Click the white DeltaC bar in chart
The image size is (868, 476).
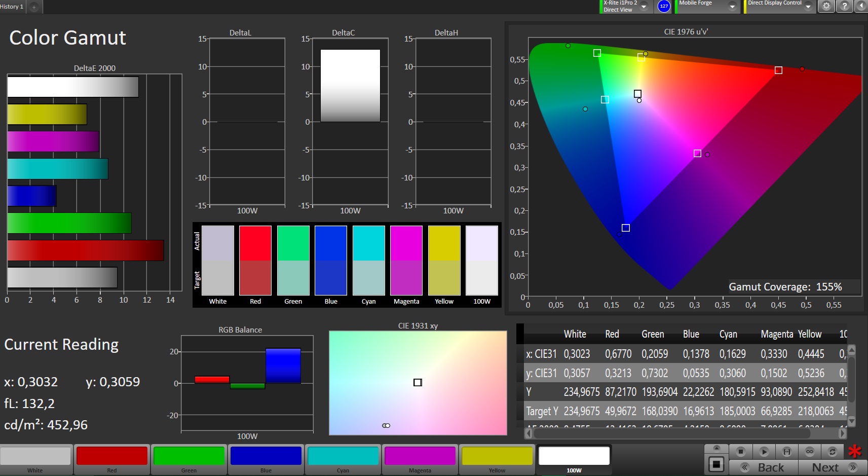pyautogui.click(x=350, y=86)
